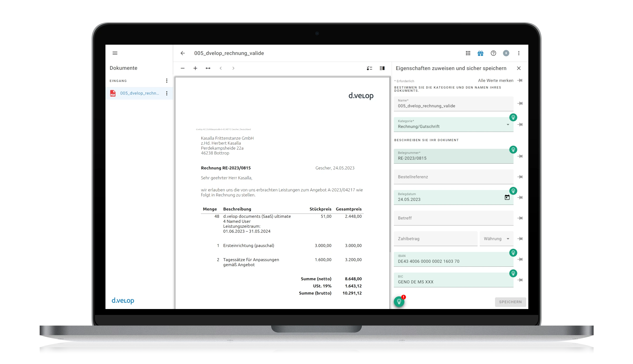Open the help question mark icon
This screenshot has width=633, height=364.
(x=493, y=53)
